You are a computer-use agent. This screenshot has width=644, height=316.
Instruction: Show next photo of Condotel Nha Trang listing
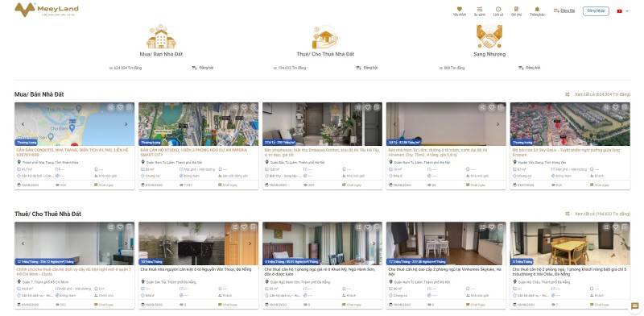pyautogui.click(x=126, y=124)
